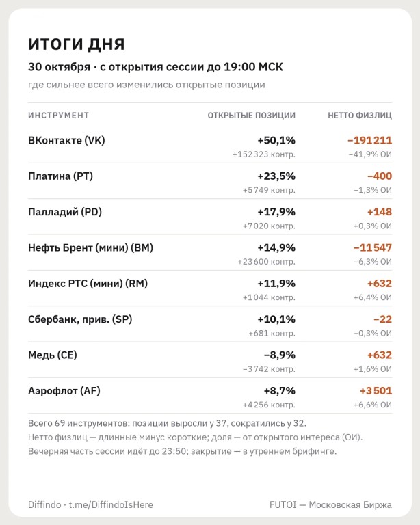Image resolution: width=420 pixels, height=525 pixels.
Task: Open Нефть Брент (мини) (BM) row
Action: [x=210, y=254]
